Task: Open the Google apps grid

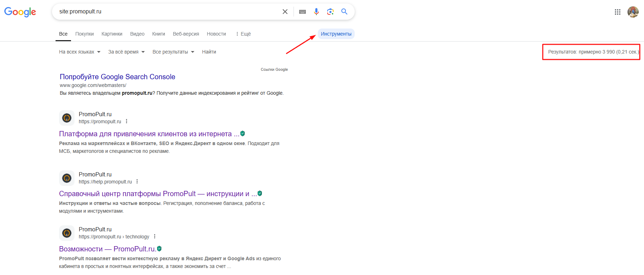Action: pos(617,12)
